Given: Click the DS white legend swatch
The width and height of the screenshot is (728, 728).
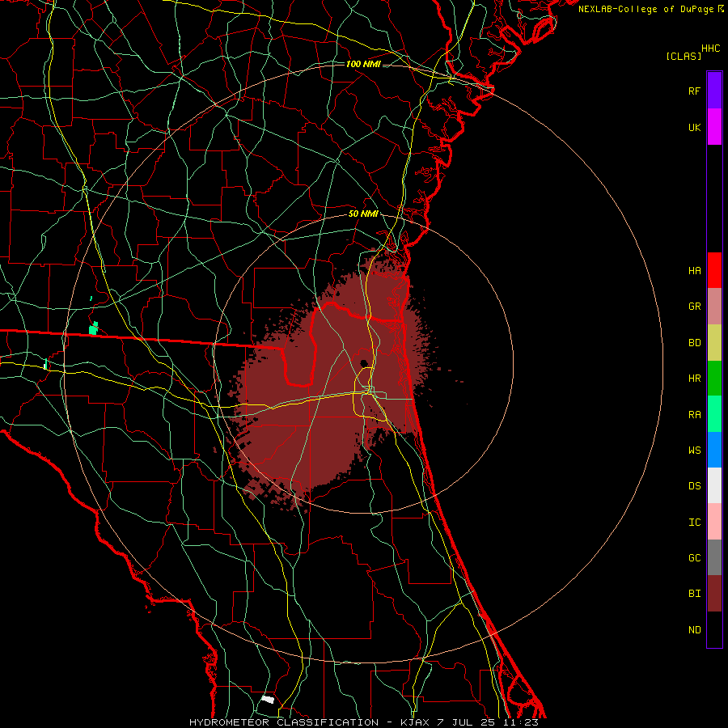Looking at the screenshot, I should (x=714, y=485).
